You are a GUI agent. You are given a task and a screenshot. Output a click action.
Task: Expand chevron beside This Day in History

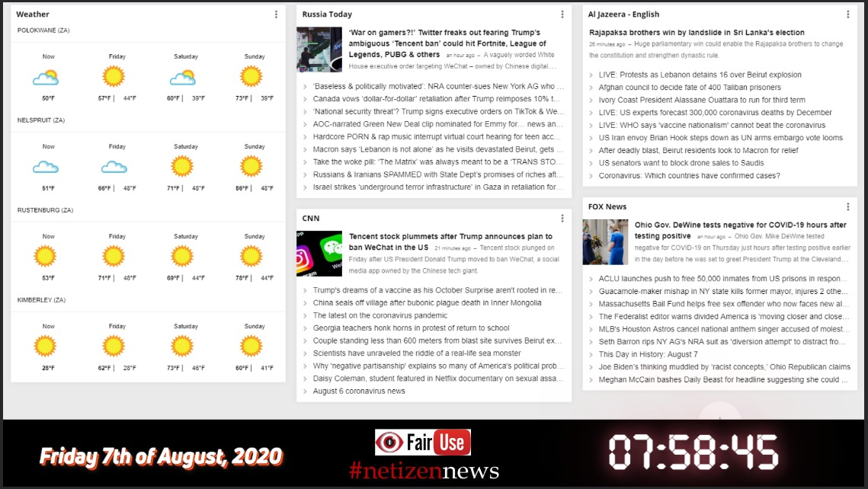pos(591,355)
